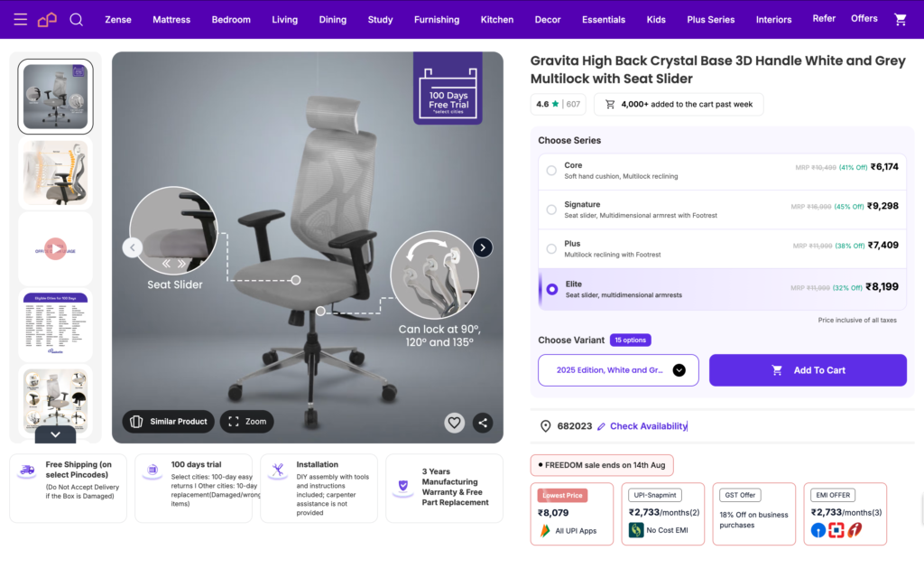
Task: Select the Plus series radio button
Action: coord(551,249)
